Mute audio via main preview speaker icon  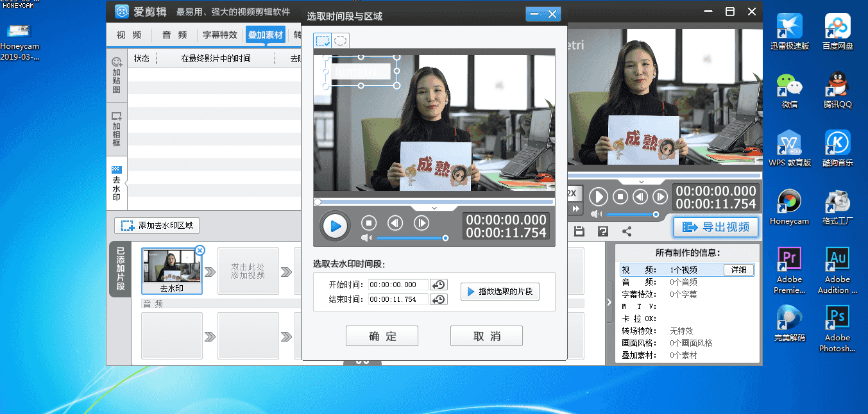(x=597, y=214)
